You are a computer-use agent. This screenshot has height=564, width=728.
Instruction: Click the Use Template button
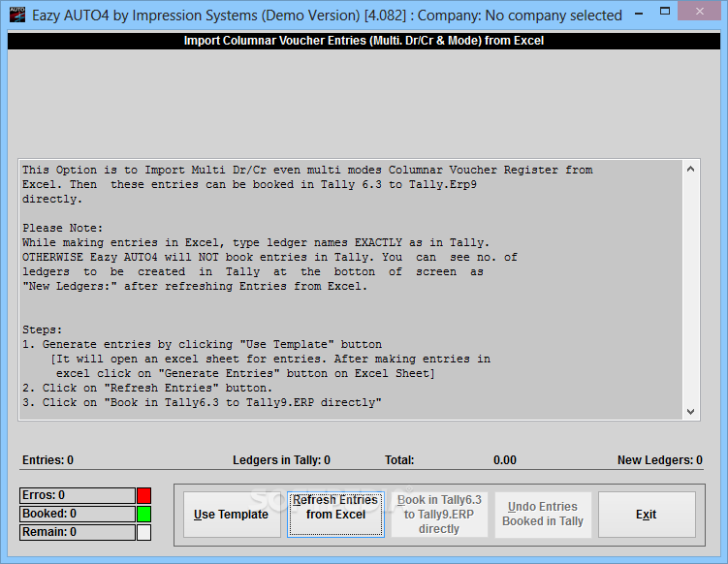coord(232,515)
